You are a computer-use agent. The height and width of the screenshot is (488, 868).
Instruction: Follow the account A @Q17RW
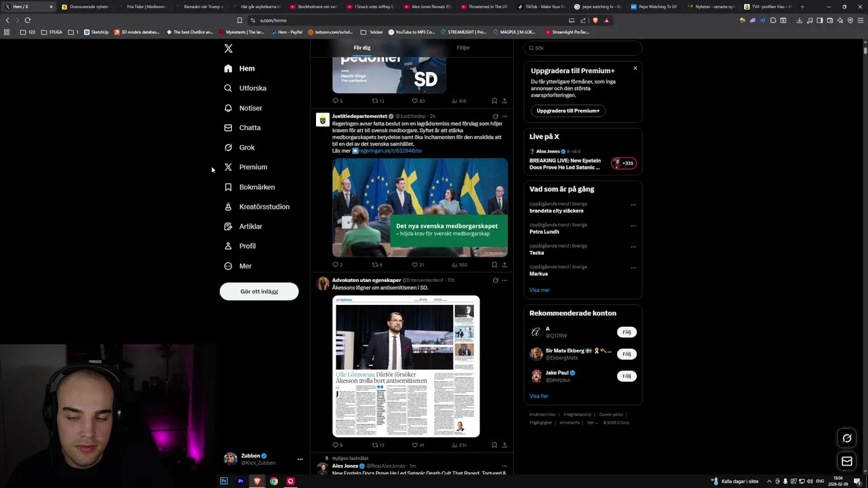[x=627, y=332]
